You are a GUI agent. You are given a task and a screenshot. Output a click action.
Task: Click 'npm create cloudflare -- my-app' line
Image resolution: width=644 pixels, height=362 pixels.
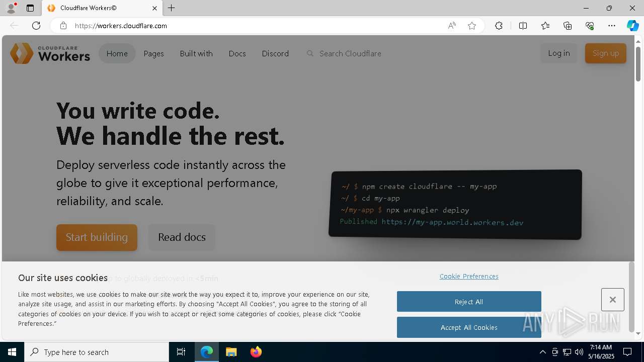(x=419, y=186)
